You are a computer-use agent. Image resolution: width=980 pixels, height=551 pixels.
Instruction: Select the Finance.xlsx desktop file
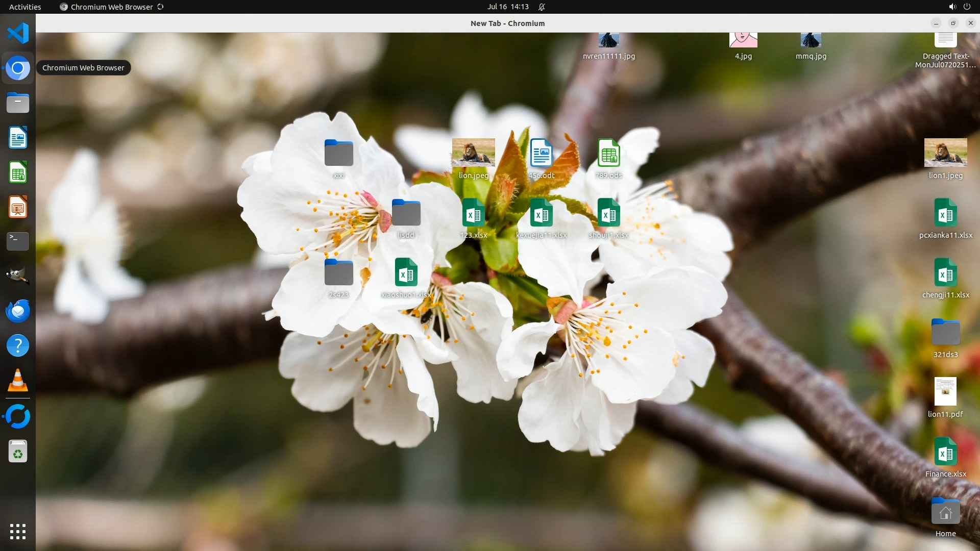coord(945,452)
